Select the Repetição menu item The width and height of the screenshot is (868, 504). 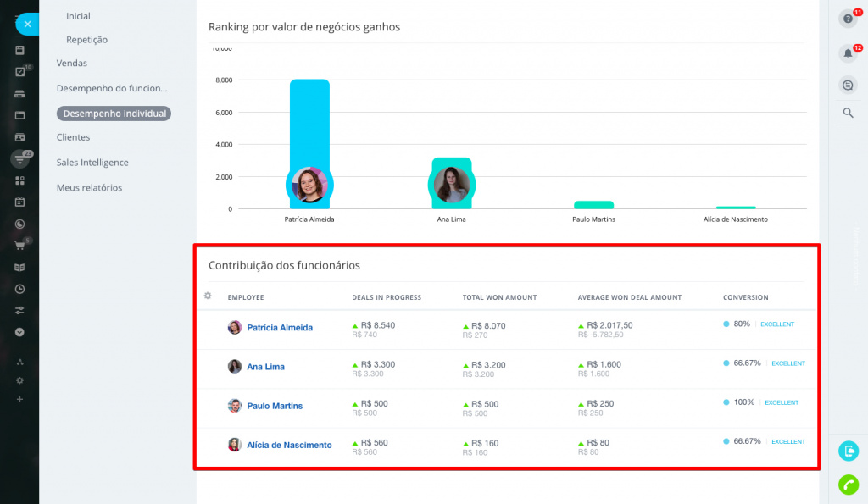(87, 40)
